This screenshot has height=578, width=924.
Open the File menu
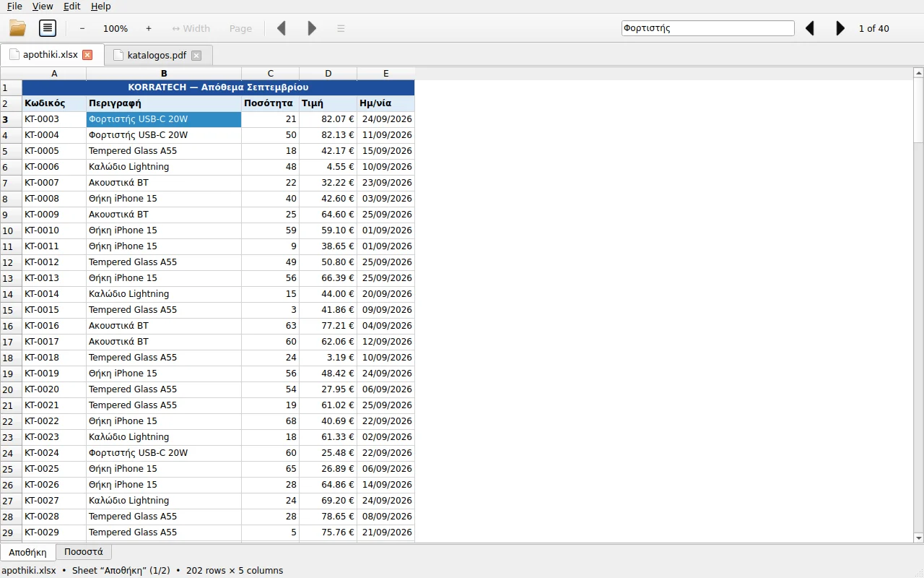click(x=14, y=7)
